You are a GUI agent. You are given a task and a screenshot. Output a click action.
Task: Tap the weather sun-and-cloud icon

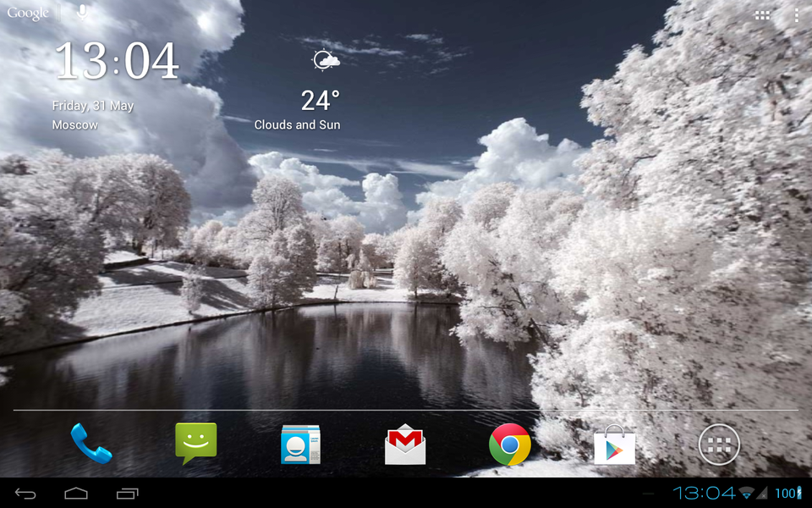(326, 60)
